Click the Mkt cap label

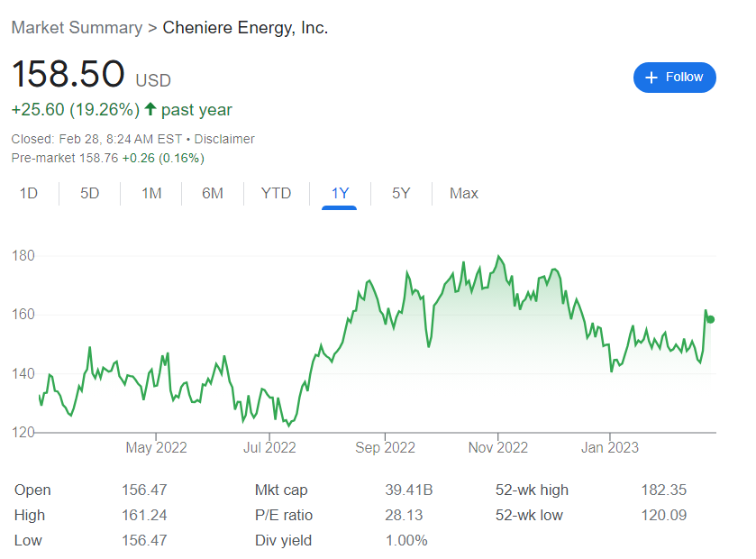tap(281, 490)
